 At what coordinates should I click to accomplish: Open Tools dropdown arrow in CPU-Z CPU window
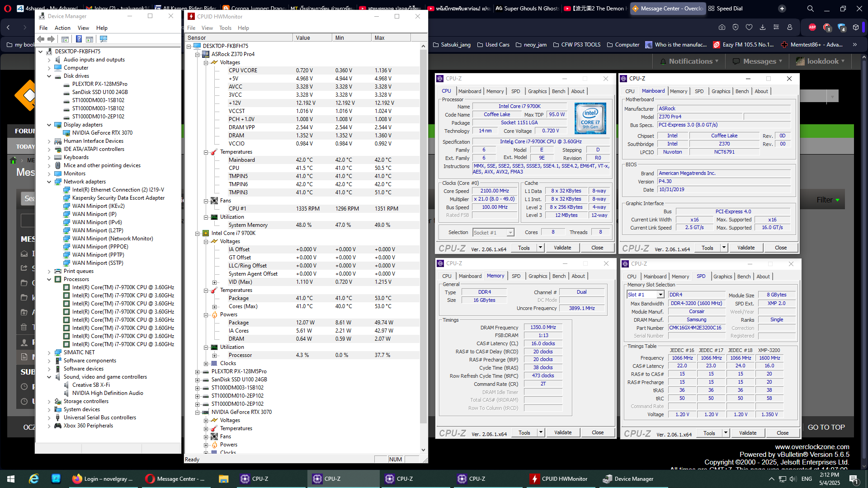tap(540, 248)
